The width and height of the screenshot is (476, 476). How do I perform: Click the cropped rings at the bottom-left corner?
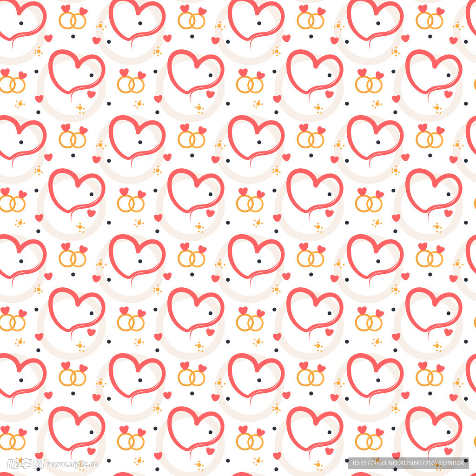click(x=12, y=441)
